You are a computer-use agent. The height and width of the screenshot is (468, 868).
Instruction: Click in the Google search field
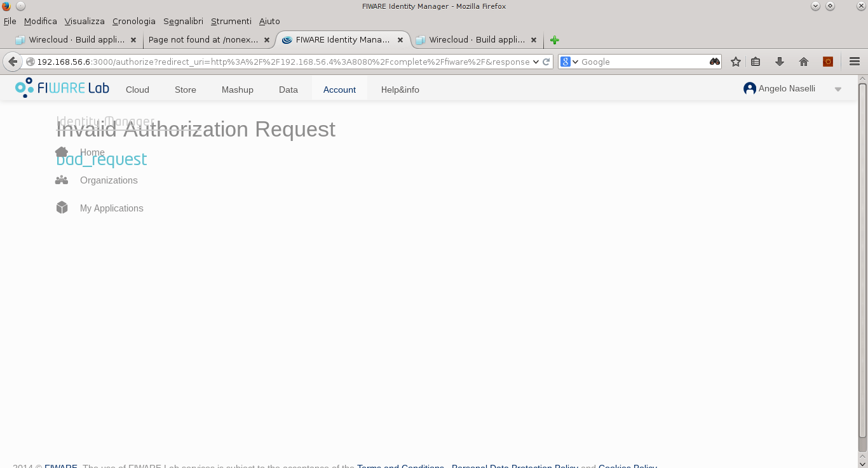[644, 62]
